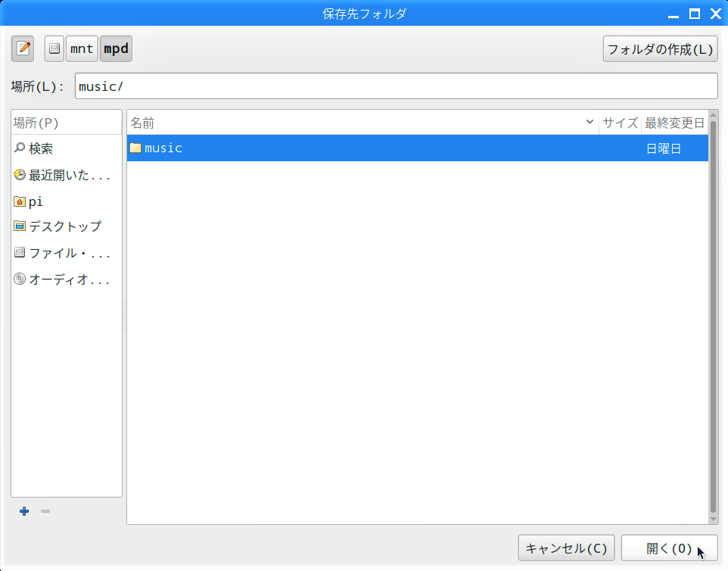
Task: Open the オーディオ... audio disc place
Action: coord(67,279)
